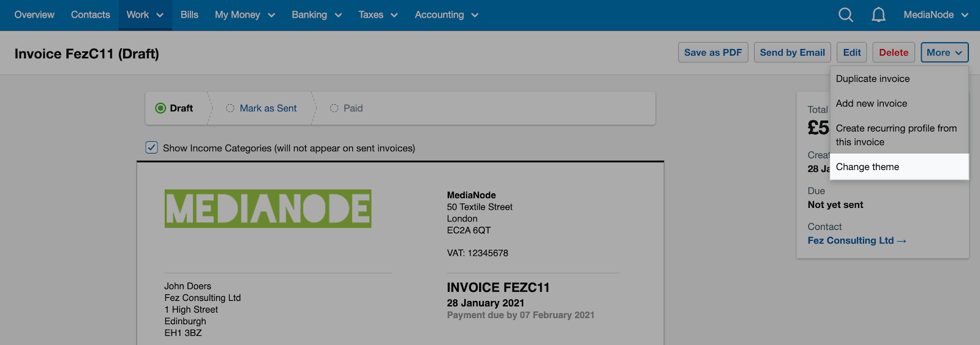
Task: Click the EC2A 6QT postcode
Action: (x=469, y=230)
